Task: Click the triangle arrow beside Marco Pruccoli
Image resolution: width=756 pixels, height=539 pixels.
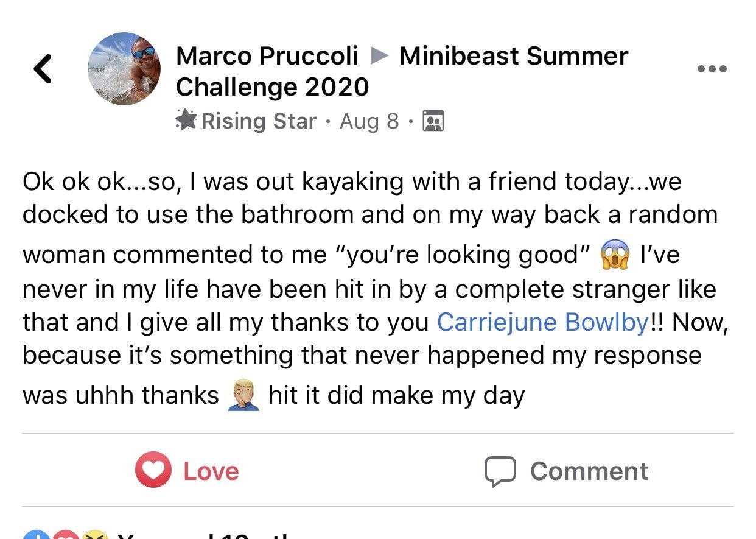Action: (379, 57)
